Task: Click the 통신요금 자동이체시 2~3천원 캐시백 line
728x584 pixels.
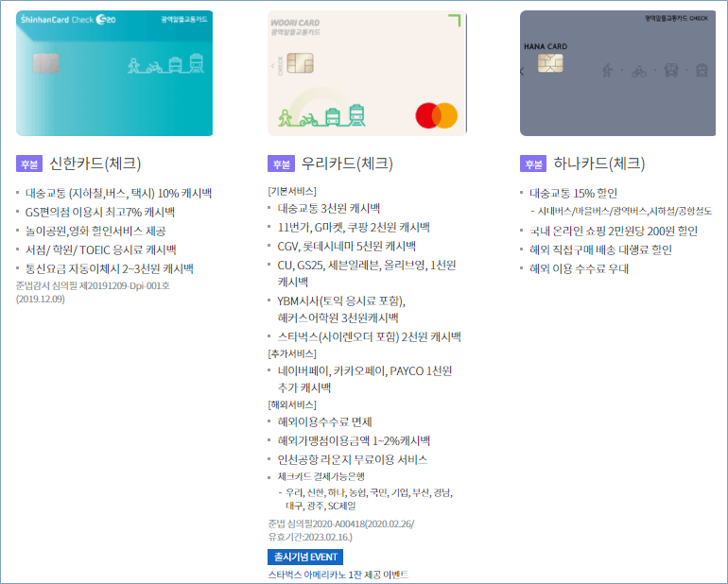Action: point(109,268)
